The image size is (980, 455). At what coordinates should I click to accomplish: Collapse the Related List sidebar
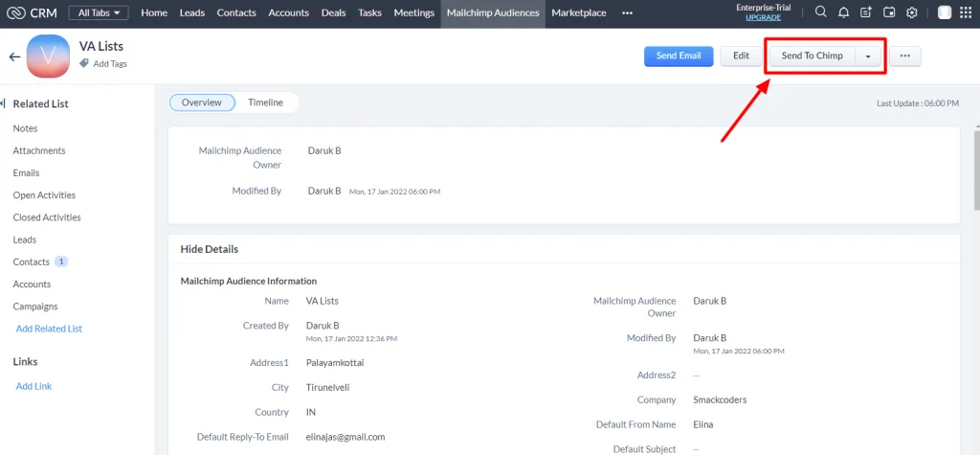click(3, 103)
